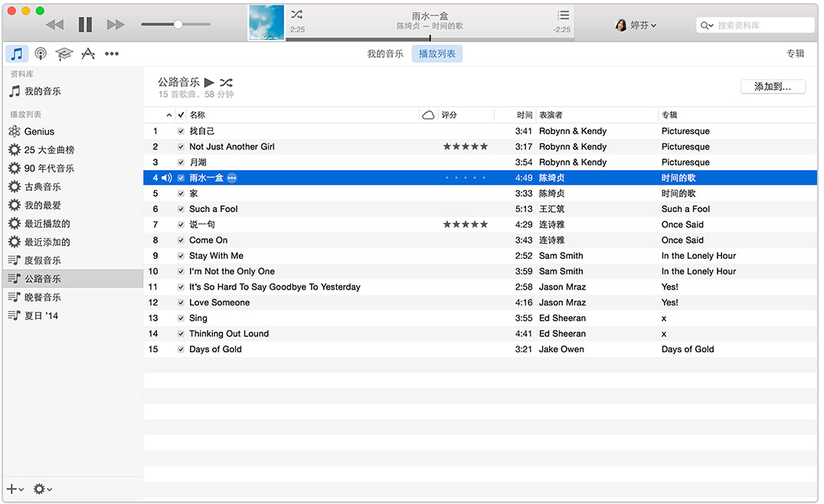
Task: Toggle shuffle in the now playing display
Action: tap(297, 15)
